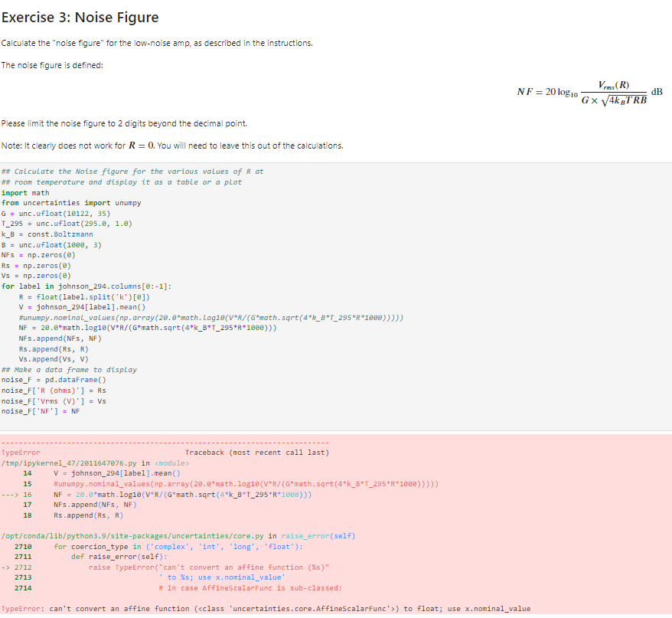
Task: Click 'from uncertainties import unumpy' line
Action: click(71, 203)
